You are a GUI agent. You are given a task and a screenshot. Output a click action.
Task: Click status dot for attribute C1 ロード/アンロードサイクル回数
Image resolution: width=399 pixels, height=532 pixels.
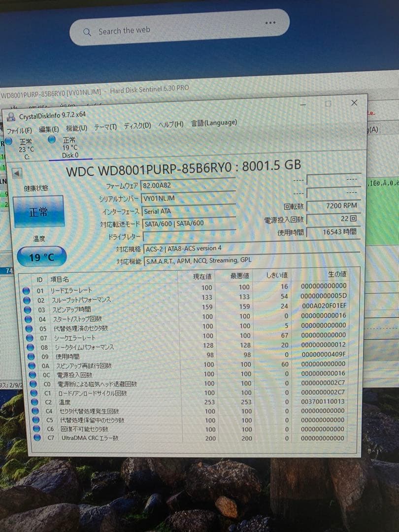pos(33,393)
